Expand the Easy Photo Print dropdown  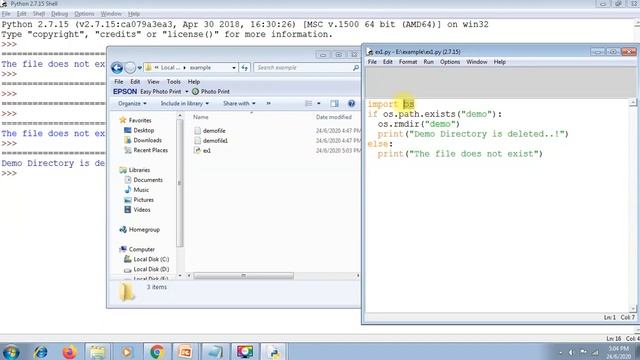tap(187, 92)
